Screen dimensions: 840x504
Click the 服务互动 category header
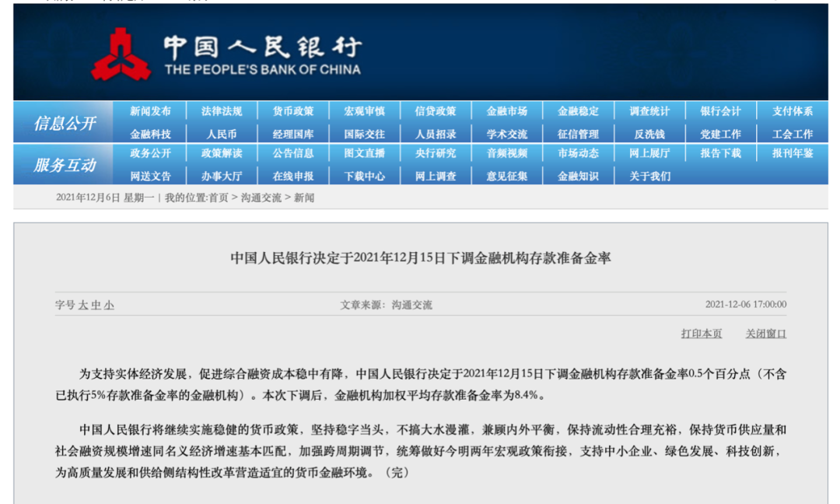65,165
